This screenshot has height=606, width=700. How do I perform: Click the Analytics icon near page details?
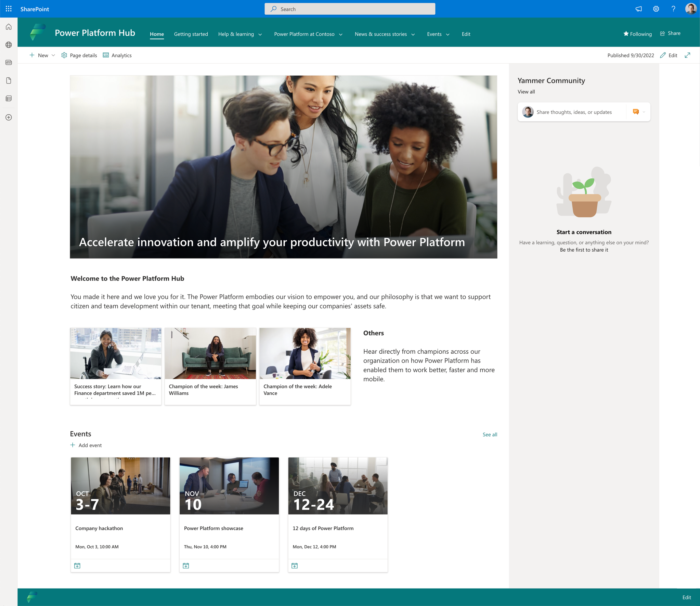(106, 55)
